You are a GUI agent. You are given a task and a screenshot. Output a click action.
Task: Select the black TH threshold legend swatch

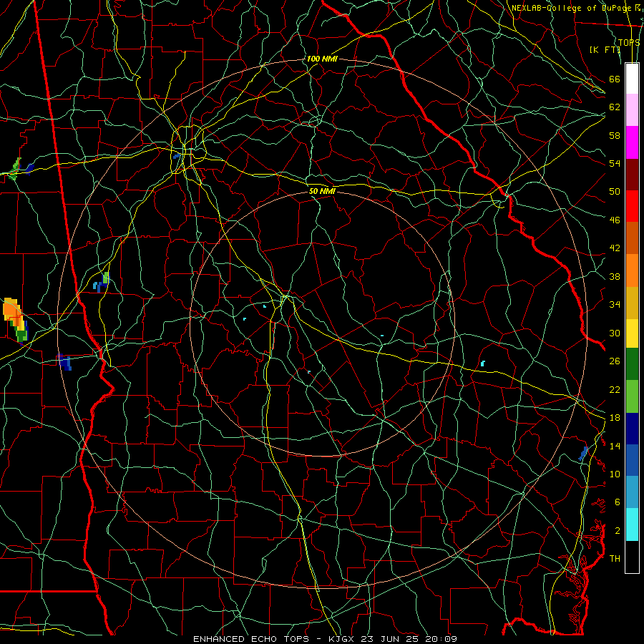tap(632, 557)
